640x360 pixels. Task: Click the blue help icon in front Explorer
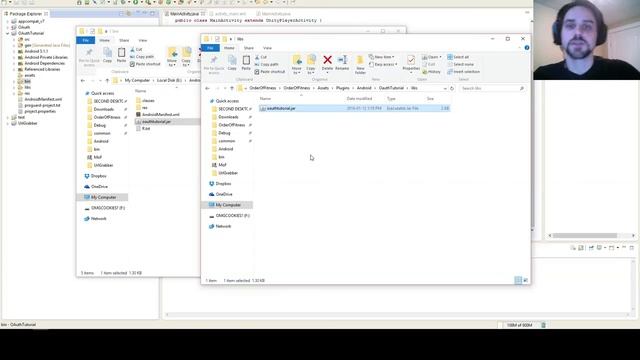(x=527, y=48)
